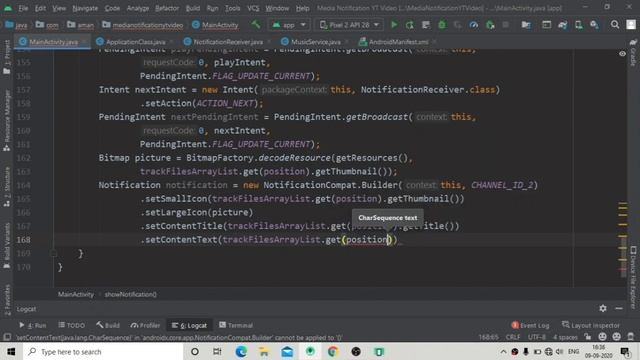The image size is (640, 360).
Task: Click the java breadcrumb in navigation bar
Action: tap(16, 25)
